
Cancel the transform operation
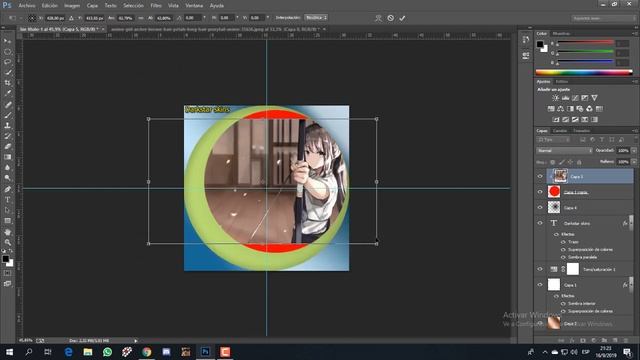(x=391, y=18)
